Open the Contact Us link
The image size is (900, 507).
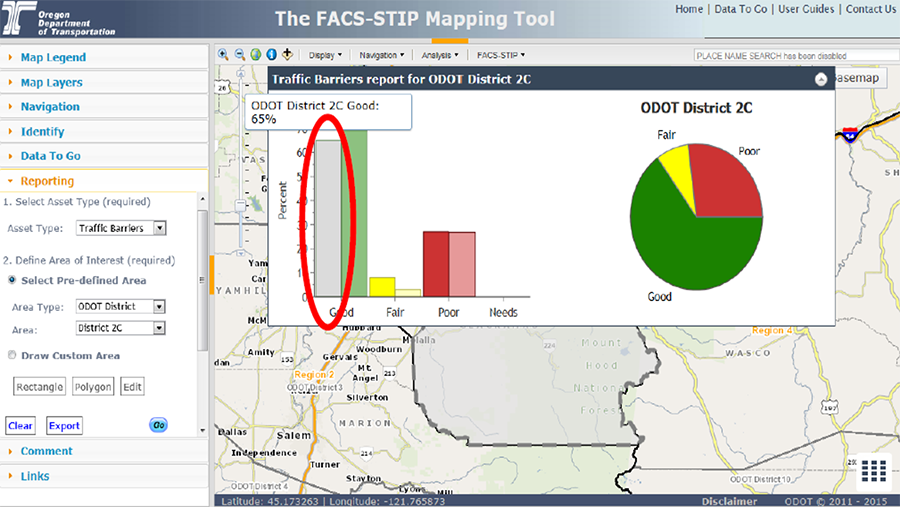coord(871,9)
